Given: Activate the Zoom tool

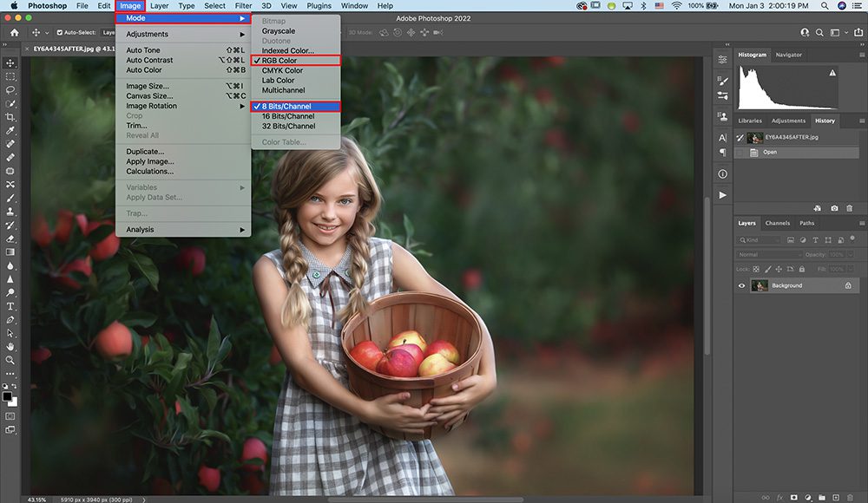Looking at the screenshot, I should pos(11,360).
